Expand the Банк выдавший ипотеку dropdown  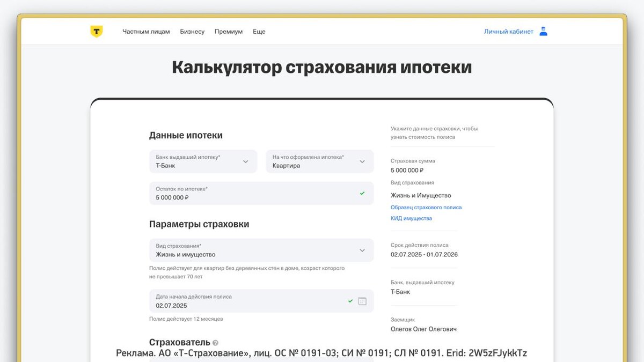(203, 161)
